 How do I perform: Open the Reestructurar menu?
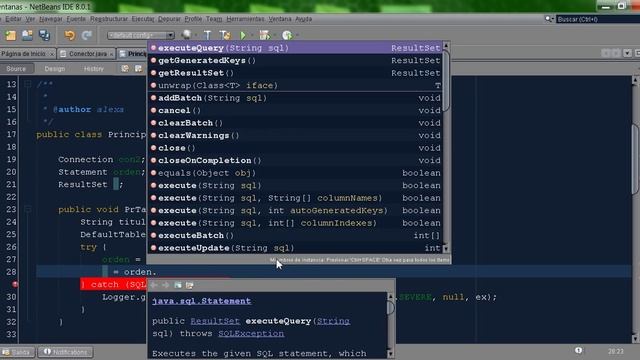(x=109, y=19)
